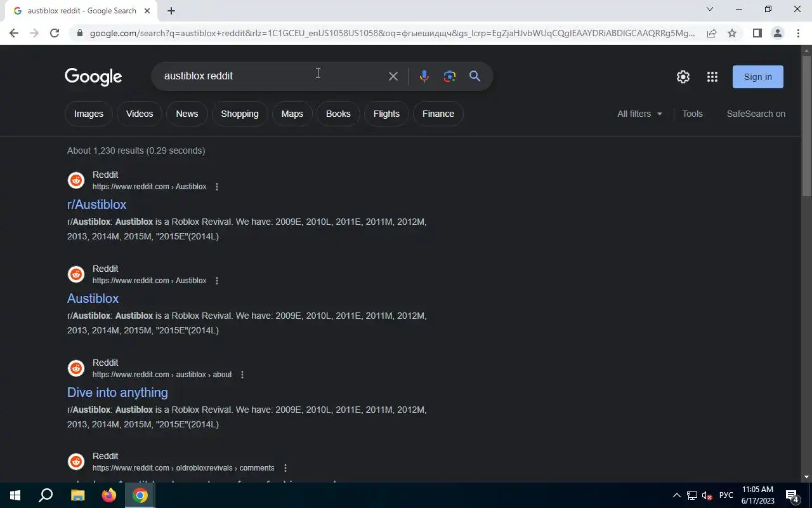
Task: Click address bar URL
Action: click(x=392, y=33)
